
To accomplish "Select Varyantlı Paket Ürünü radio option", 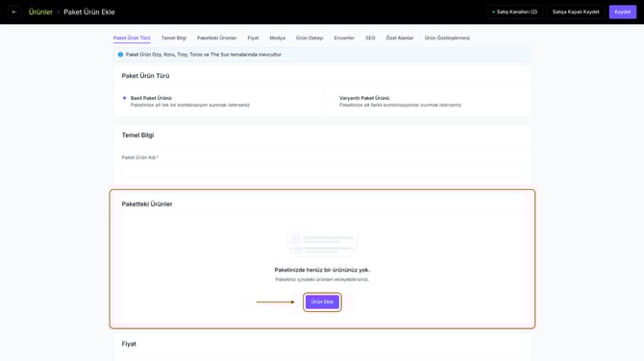I will [334, 98].
